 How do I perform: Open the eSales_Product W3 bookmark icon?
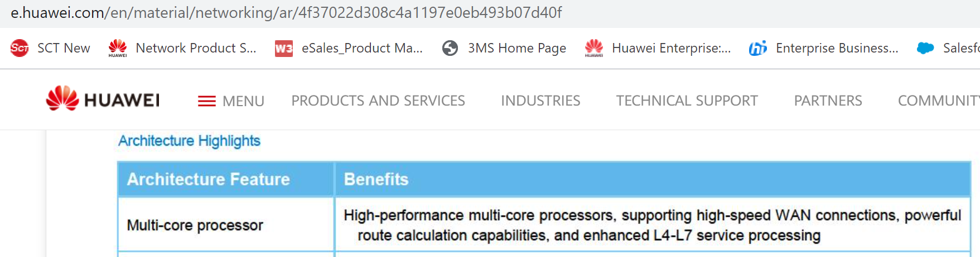(284, 49)
